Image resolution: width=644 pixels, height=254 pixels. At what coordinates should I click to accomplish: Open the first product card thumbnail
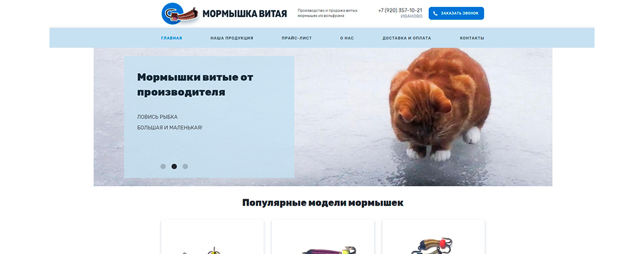[212, 237]
